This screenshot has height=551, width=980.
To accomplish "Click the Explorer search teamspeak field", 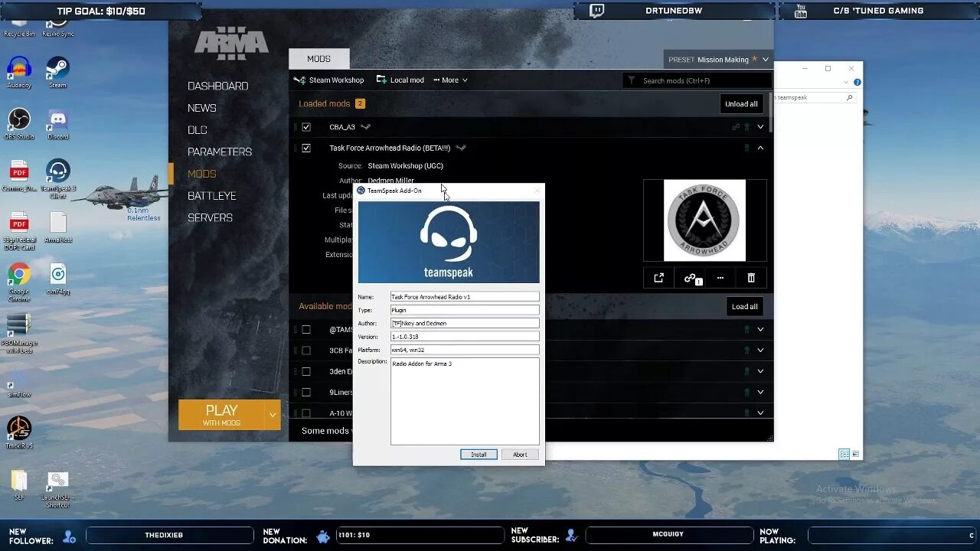I will point(815,98).
